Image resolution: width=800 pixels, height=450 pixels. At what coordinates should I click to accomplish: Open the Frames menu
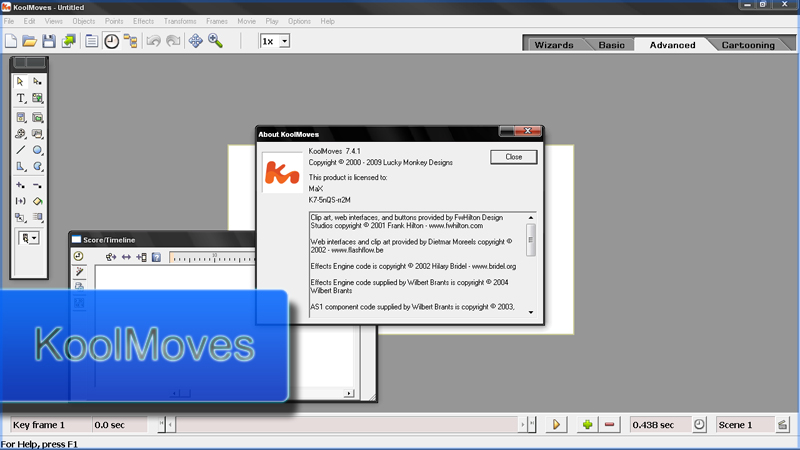[x=217, y=21]
